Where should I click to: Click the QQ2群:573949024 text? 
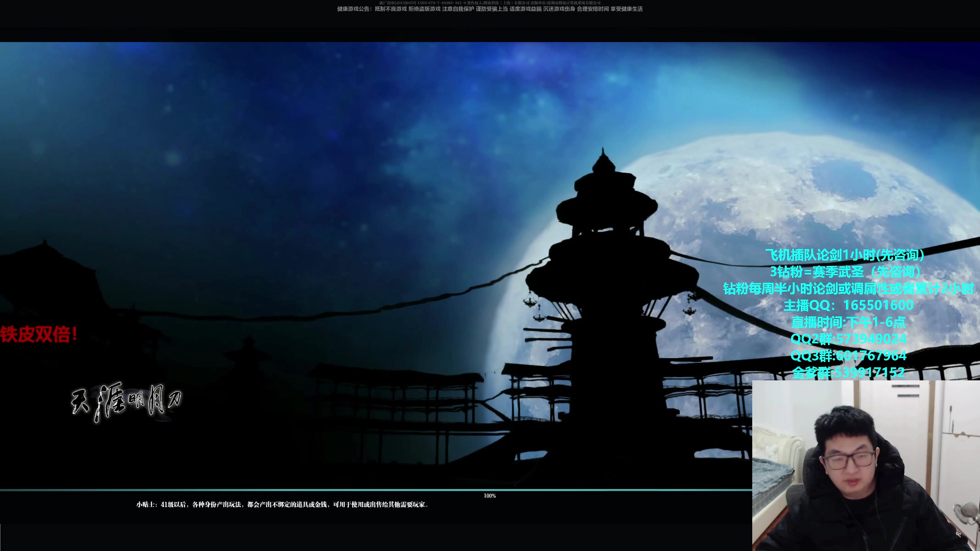point(848,339)
